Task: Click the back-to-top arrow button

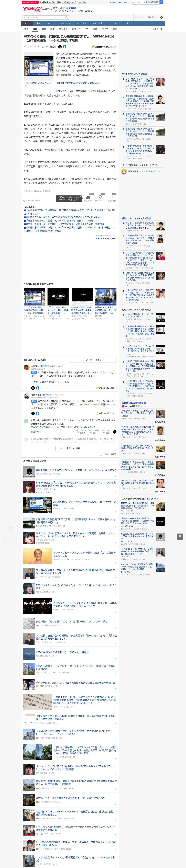Action: pos(180,536)
